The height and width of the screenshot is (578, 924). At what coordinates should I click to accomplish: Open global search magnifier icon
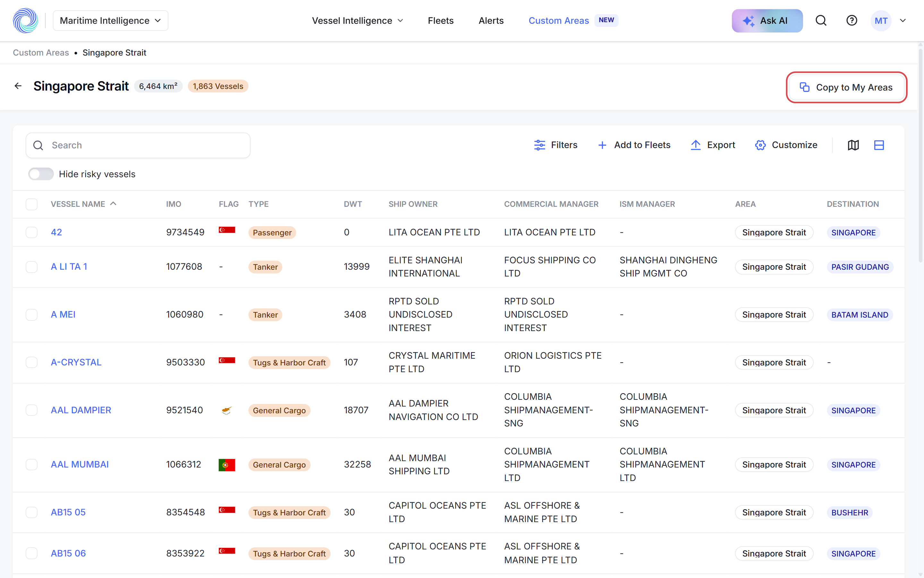tap(821, 21)
